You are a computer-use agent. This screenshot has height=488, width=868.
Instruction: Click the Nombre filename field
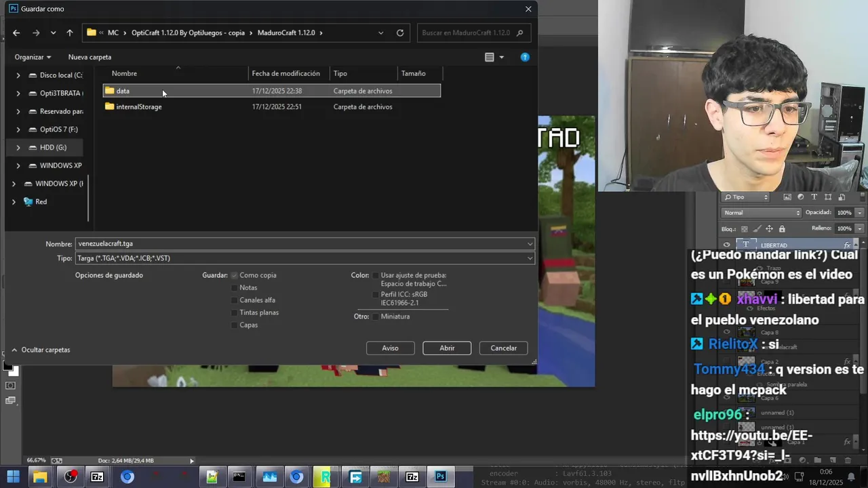(x=300, y=244)
